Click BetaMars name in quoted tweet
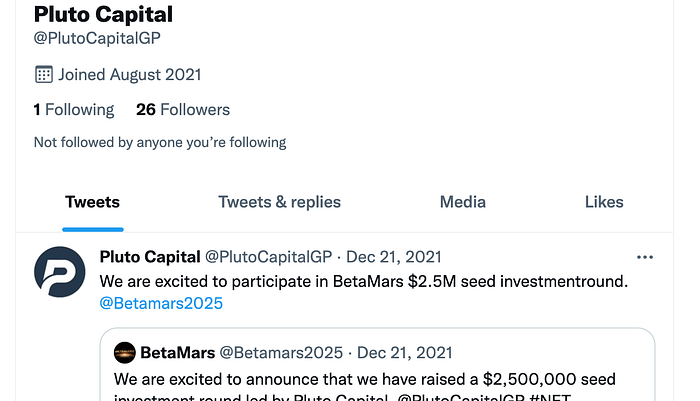Viewport: 700px width, 401px height. [178, 353]
